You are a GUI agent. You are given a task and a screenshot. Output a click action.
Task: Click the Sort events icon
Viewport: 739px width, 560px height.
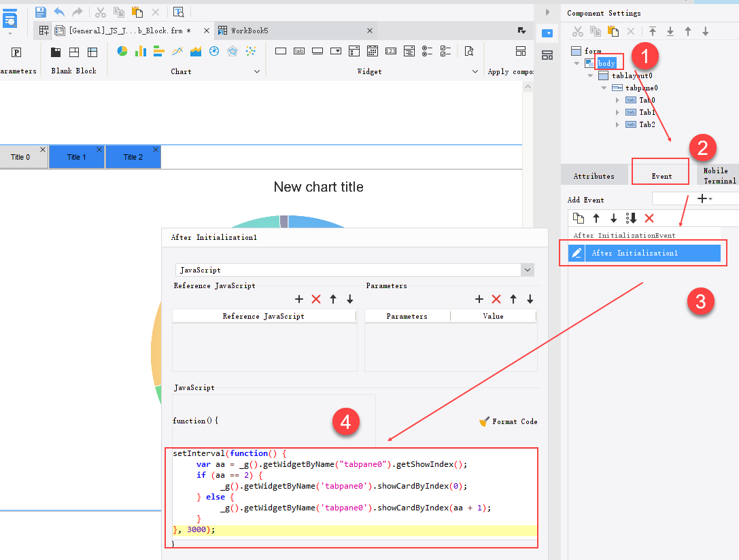tap(631, 218)
